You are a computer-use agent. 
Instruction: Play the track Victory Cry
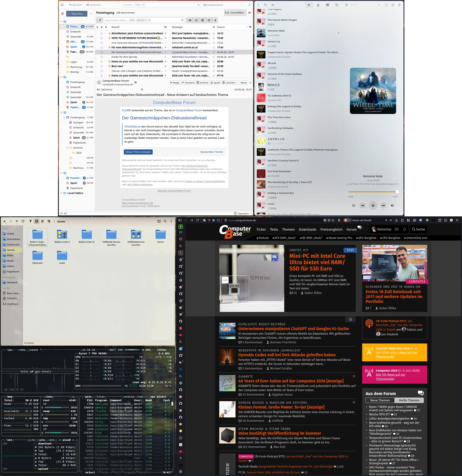tap(298, 44)
